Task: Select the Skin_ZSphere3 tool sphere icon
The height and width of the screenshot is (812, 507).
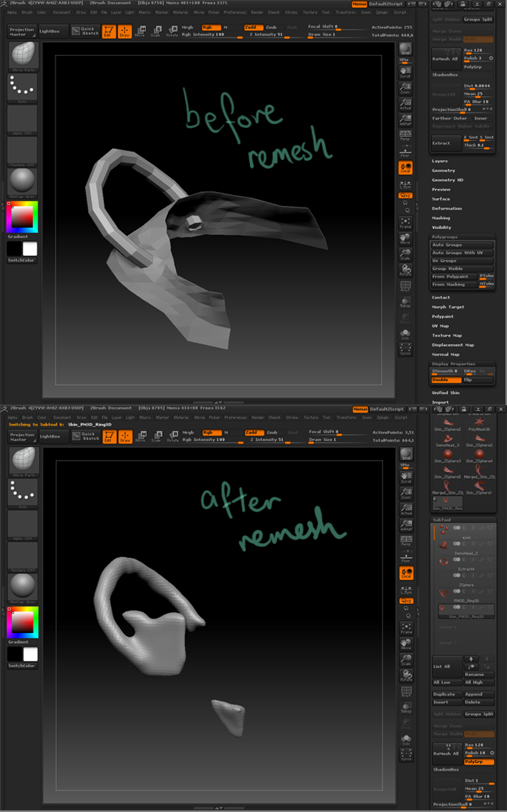Action: click(447, 455)
